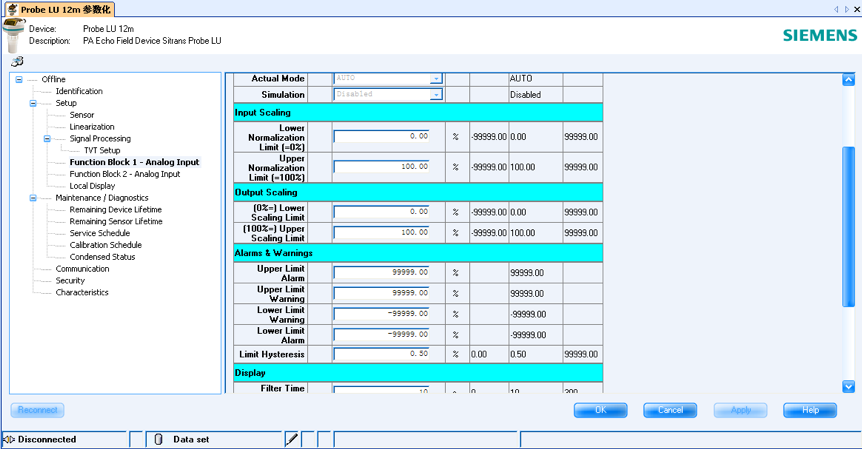862x449 pixels.
Task: Click the tab scroll left arrow
Action: point(836,9)
